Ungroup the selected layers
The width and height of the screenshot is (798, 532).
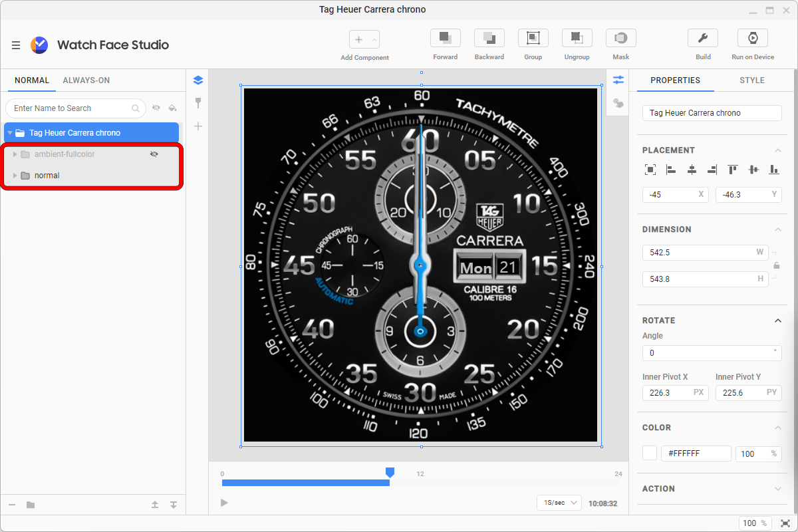pos(577,38)
